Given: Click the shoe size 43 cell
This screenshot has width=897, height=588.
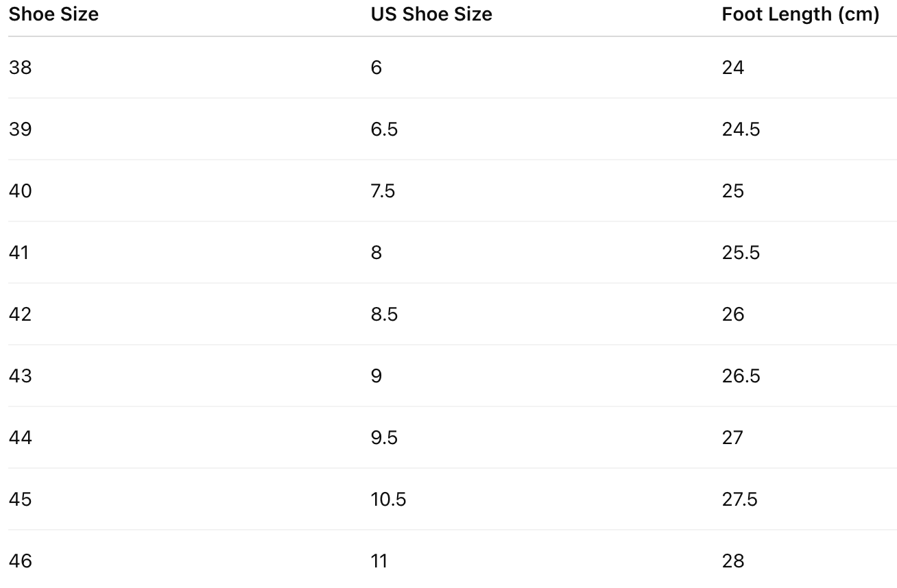Looking at the screenshot, I should click(x=21, y=376).
